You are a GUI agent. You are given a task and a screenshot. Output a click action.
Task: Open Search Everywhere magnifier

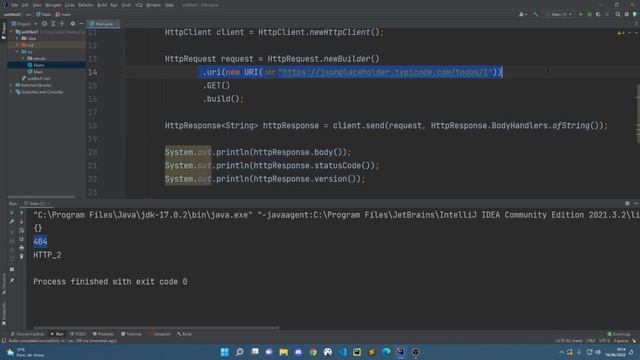click(x=618, y=14)
